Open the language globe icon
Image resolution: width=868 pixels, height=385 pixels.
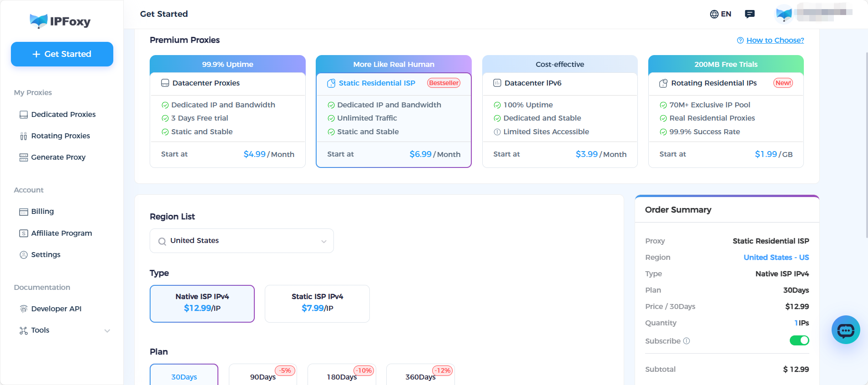click(714, 14)
